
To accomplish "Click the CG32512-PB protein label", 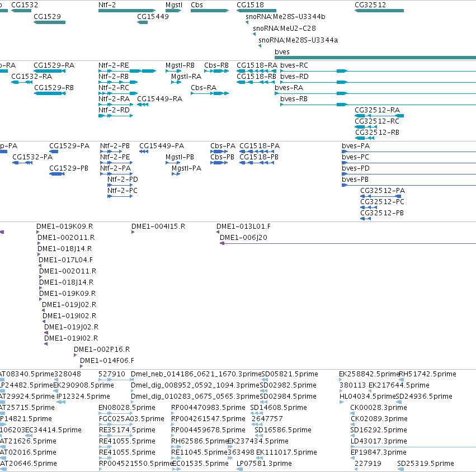I will (382, 213).
